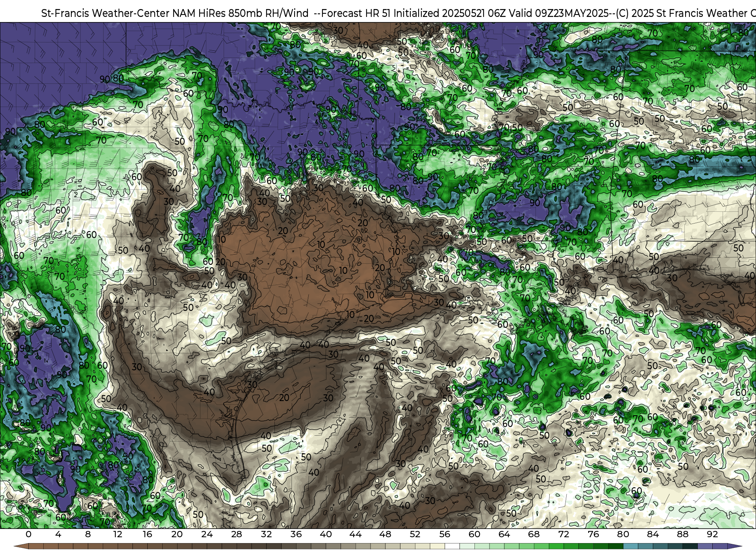Click the colorbar tick label 56

pos(445,534)
